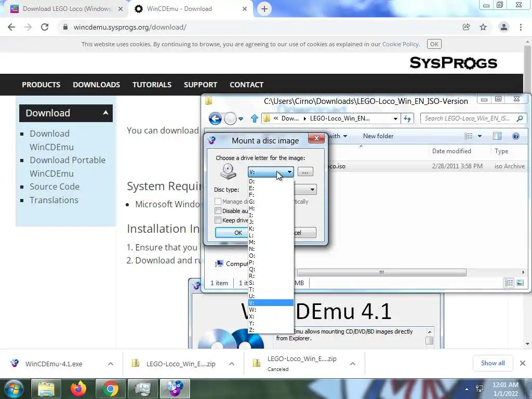532x399 pixels.
Task: Expand options for canceled LEGO-Loco zip
Action: [353, 364]
